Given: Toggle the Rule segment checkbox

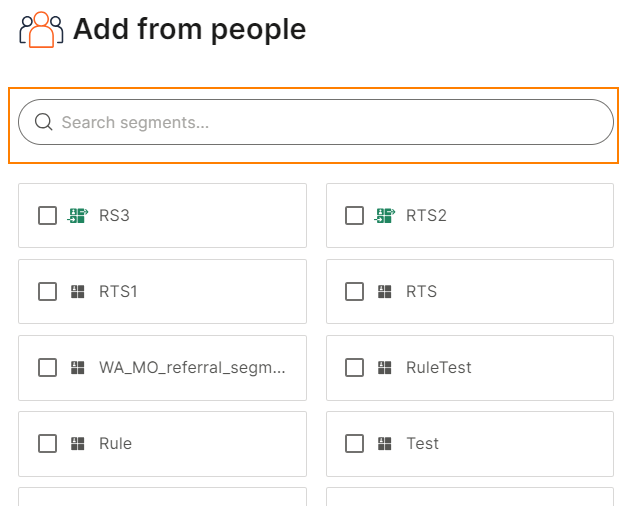Looking at the screenshot, I should pos(47,444).
